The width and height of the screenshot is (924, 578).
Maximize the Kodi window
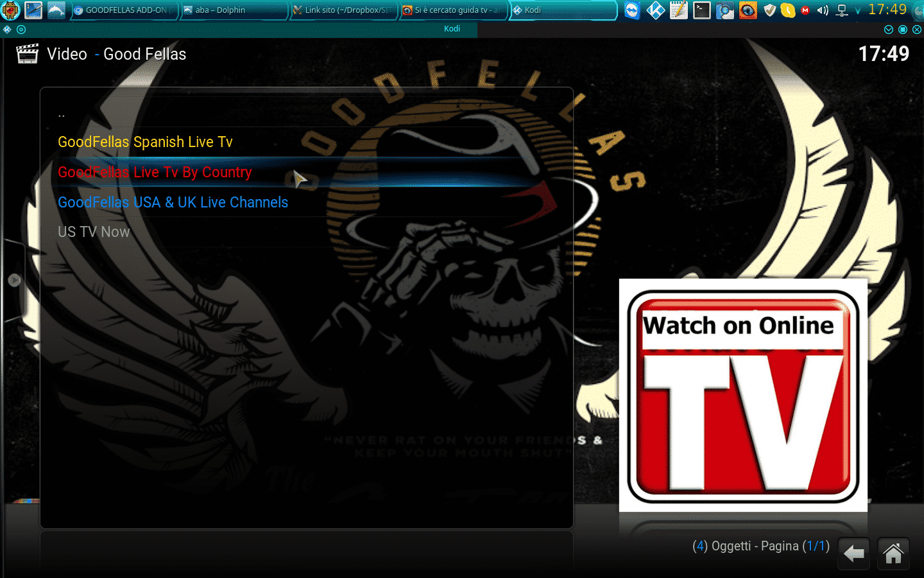point(903,30)
